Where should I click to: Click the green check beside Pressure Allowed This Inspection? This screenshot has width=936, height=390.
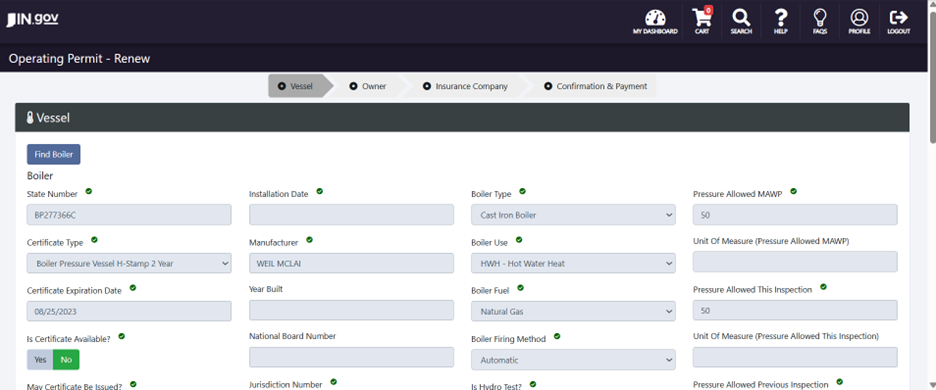[823, 287]
